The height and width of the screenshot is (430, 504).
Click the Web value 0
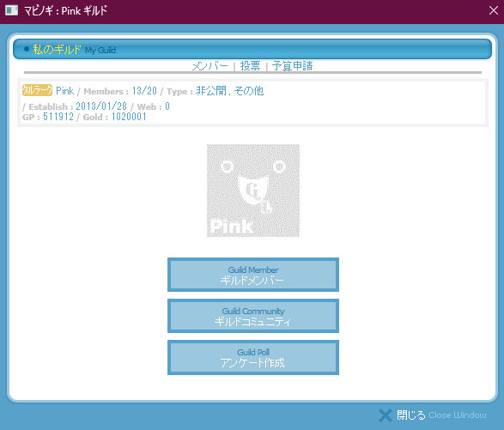[167, 106]
